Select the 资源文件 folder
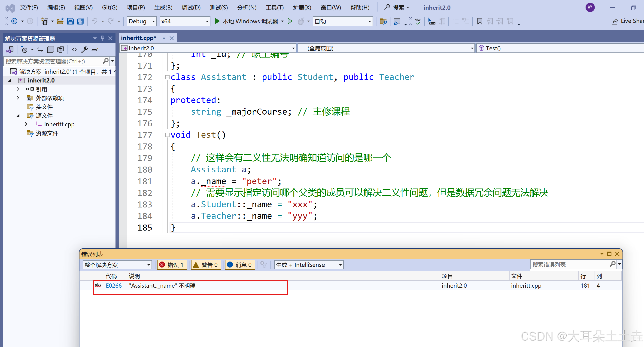 [x=47, y=133]
